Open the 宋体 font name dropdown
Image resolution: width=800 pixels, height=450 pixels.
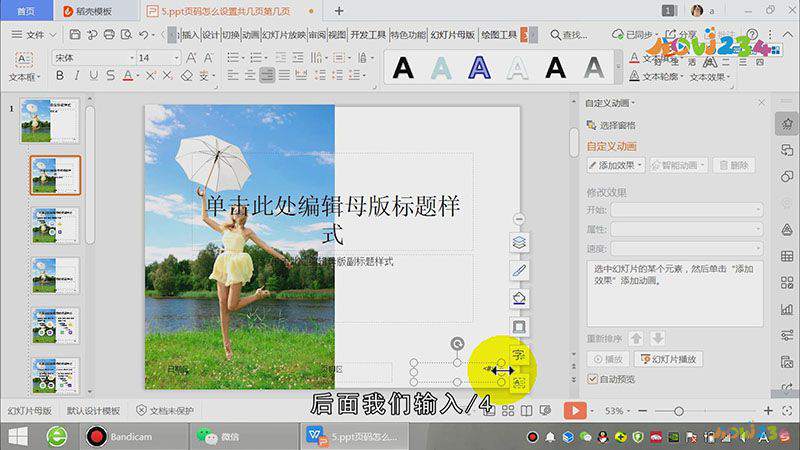[x=131, y=58]
